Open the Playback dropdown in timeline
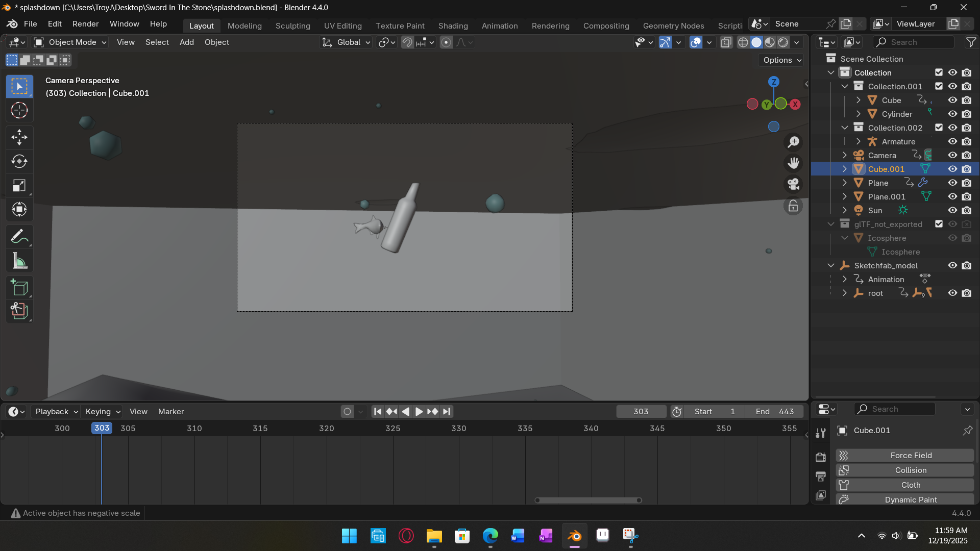 [x=55, y=412]
